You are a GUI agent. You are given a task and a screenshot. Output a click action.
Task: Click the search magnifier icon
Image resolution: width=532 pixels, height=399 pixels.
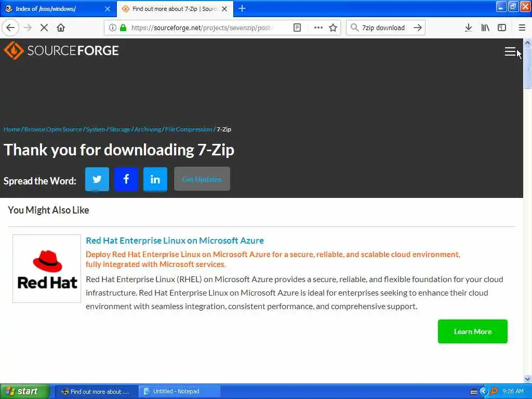[x=354, y=28]
